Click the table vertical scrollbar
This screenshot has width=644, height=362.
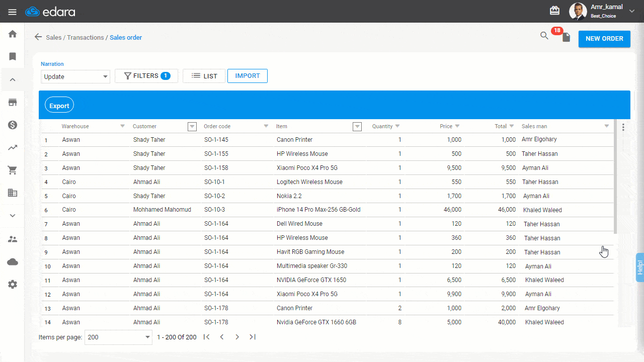tap(615, 177)
